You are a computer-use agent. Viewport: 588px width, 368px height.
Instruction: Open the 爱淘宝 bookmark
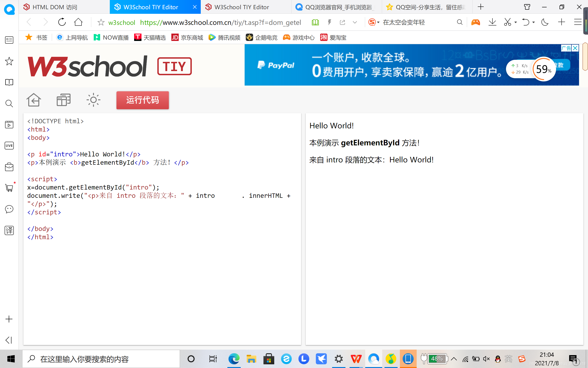point(333,37)
